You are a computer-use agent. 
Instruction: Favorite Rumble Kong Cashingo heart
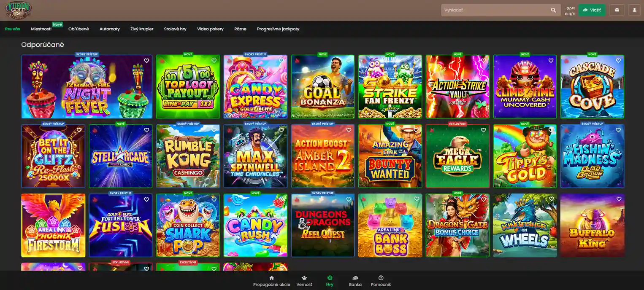[214, 130]
